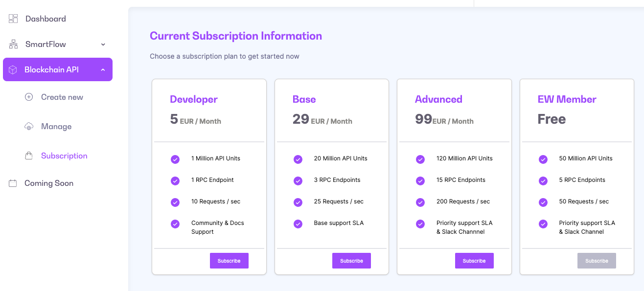
Task: Click the Manage cloud gear icon
Action: 29,127
